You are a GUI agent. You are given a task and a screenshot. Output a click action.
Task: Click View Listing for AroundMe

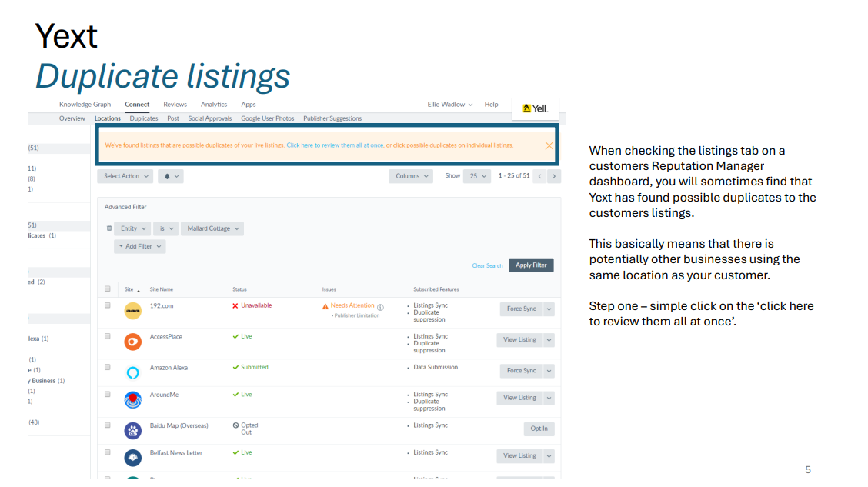pyautogui.click(x=520, y=399)
